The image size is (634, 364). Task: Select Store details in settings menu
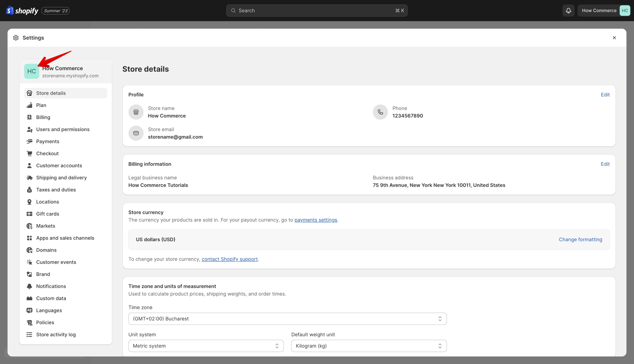click(66, 93)
